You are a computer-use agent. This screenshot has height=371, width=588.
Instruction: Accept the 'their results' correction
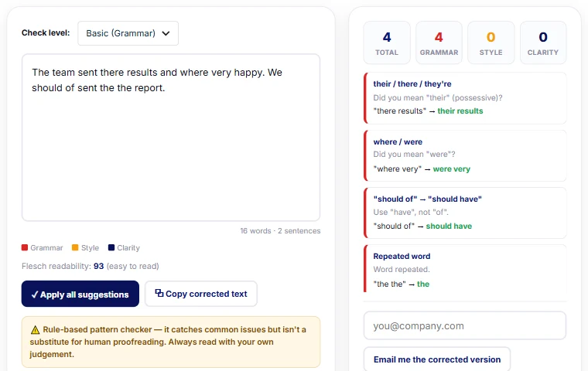pos(460,111)
